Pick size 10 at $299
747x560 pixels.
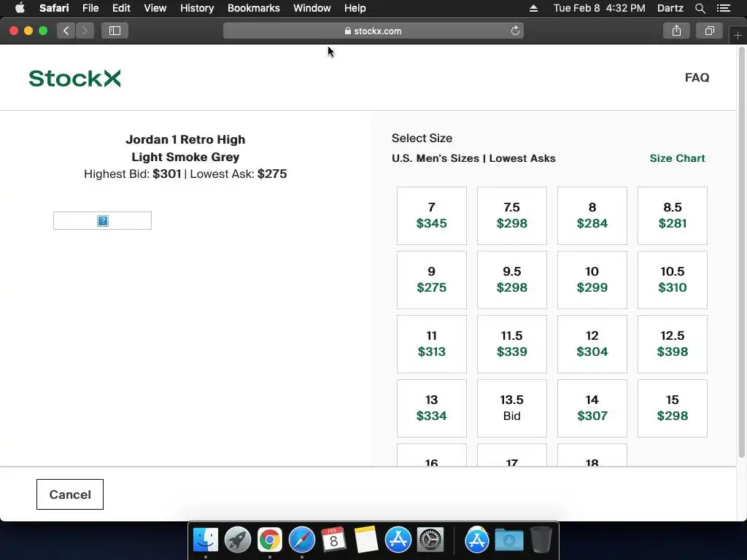coord(592,280)
